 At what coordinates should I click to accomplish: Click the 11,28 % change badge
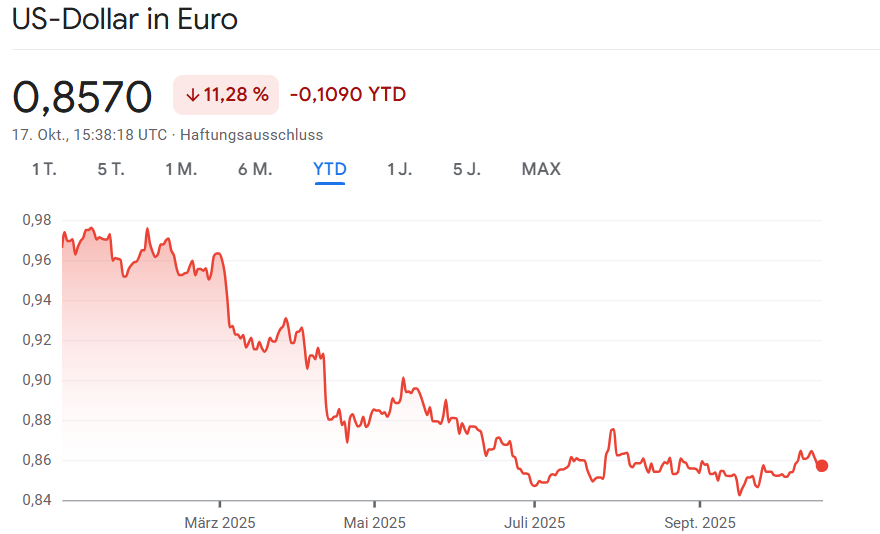[x=226, y=95]
